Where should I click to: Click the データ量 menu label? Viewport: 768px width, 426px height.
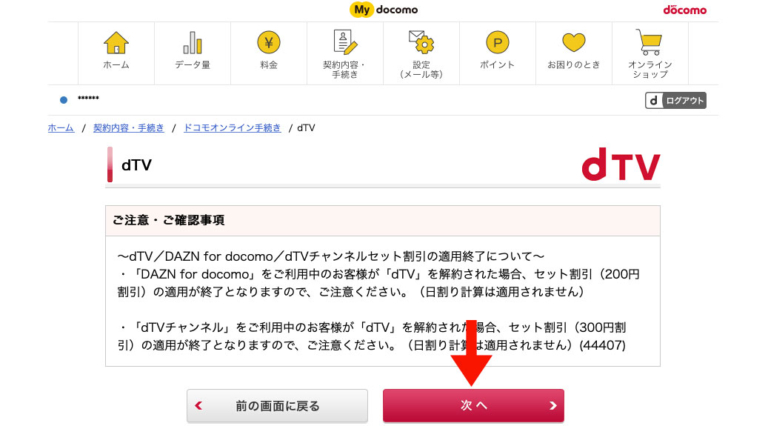pos(192,65)
